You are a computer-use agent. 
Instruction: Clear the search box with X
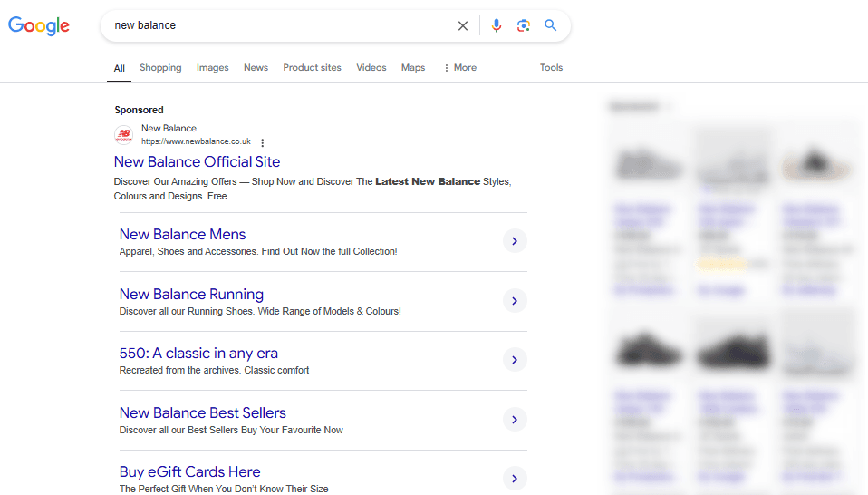463,25
